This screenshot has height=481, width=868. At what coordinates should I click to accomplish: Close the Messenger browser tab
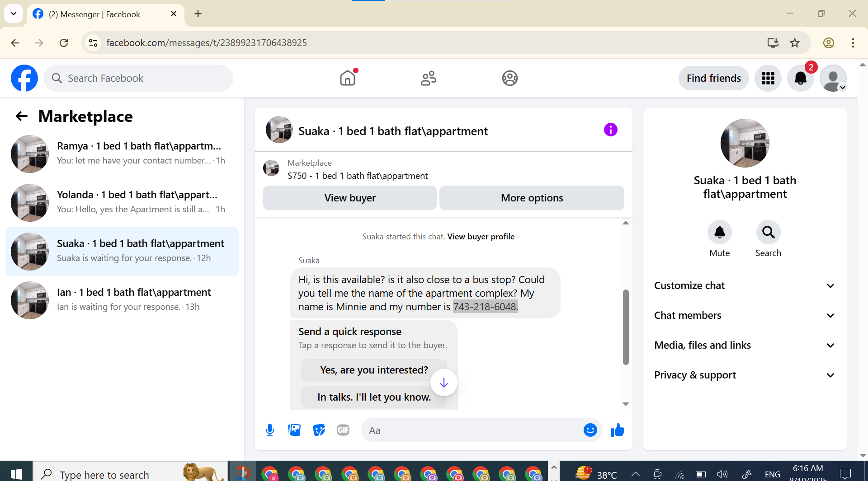(x=174, y=14)
